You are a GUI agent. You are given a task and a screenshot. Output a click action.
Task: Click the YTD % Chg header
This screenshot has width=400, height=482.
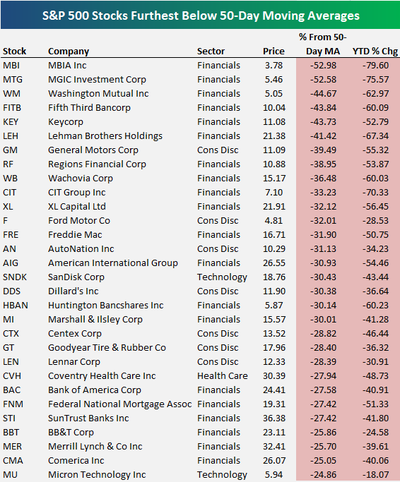click(375, 51)
